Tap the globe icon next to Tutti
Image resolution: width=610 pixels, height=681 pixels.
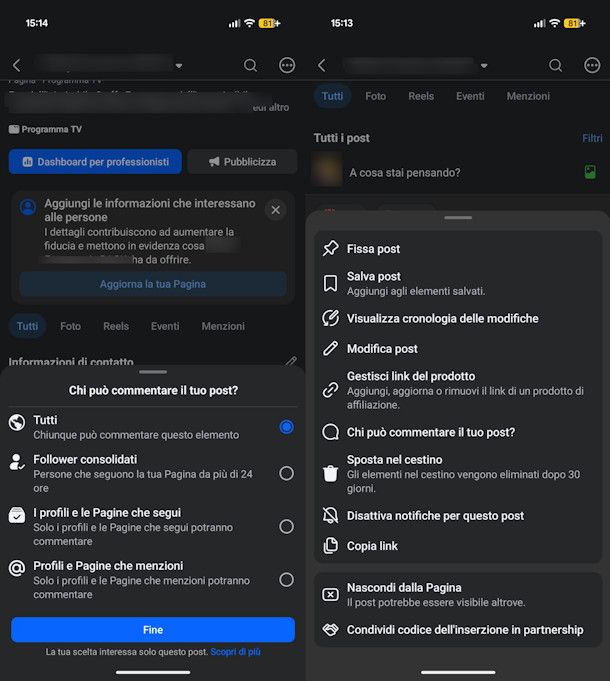coord(17,422)
